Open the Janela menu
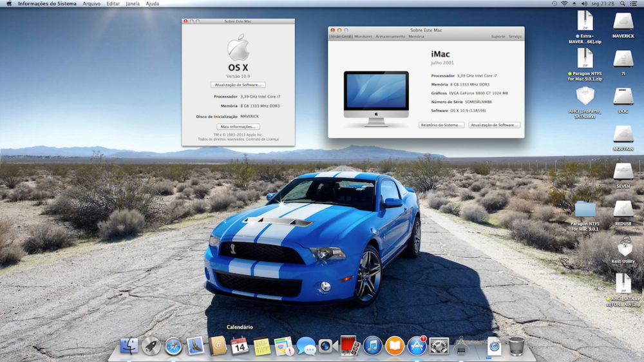The height and width of the screenshot is (362, 644). 132,4
